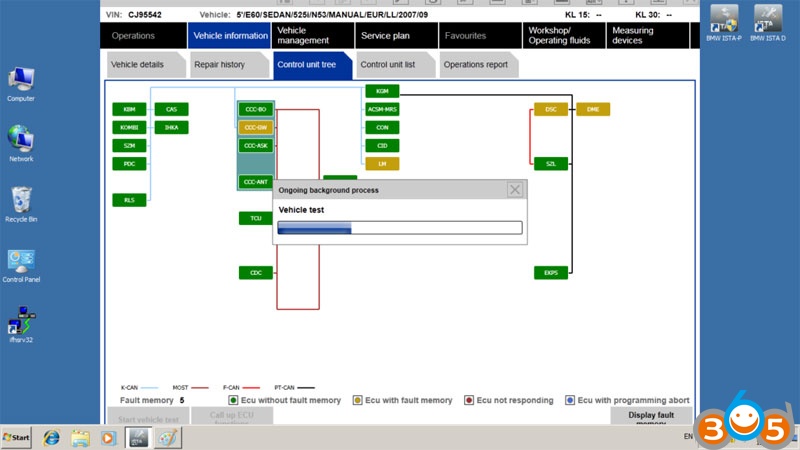This screenshot has width=800, height=450.
Task: Select the PDC control unit node
Action: (x=129, y=164)
